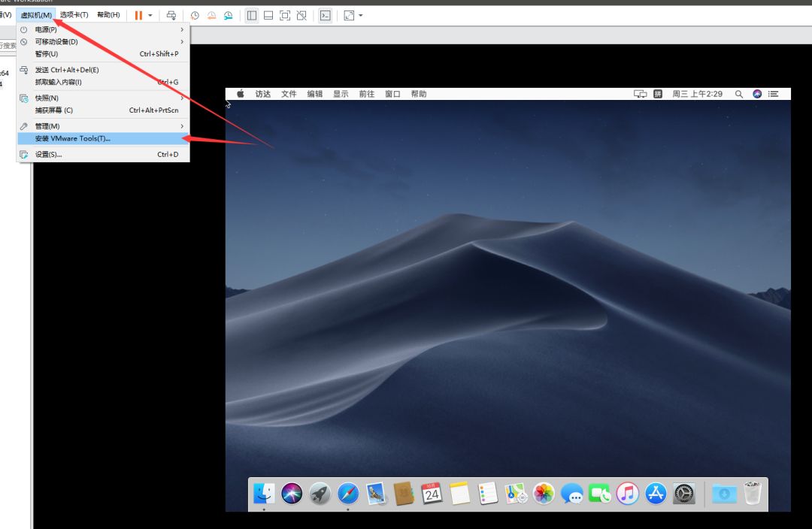Click the Apple logo menu in guest
This screenshot has width=812, height=529.
[x=241, y=94]
